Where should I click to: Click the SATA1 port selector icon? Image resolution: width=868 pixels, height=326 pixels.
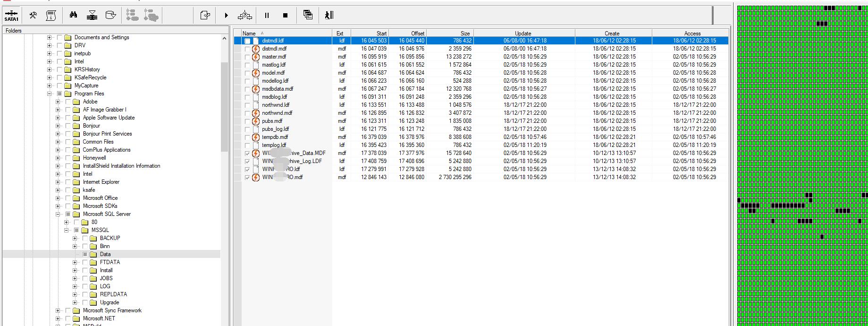click(11, 16)
